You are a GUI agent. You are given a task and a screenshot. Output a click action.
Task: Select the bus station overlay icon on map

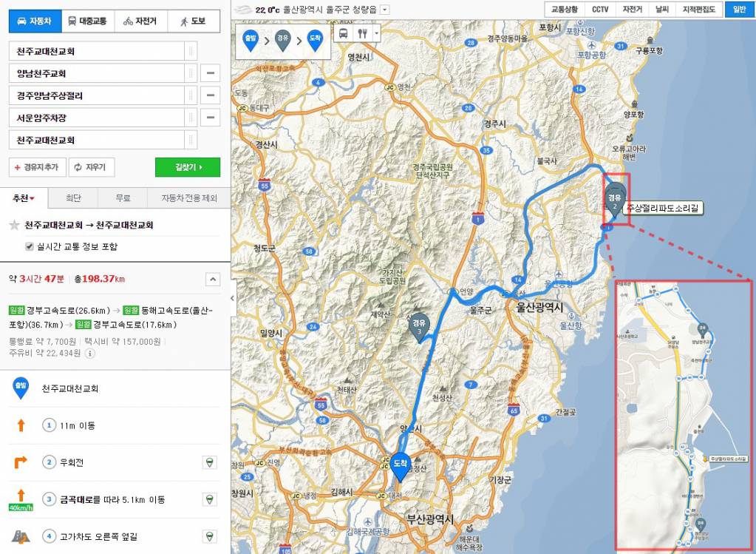tap(344, 33)
